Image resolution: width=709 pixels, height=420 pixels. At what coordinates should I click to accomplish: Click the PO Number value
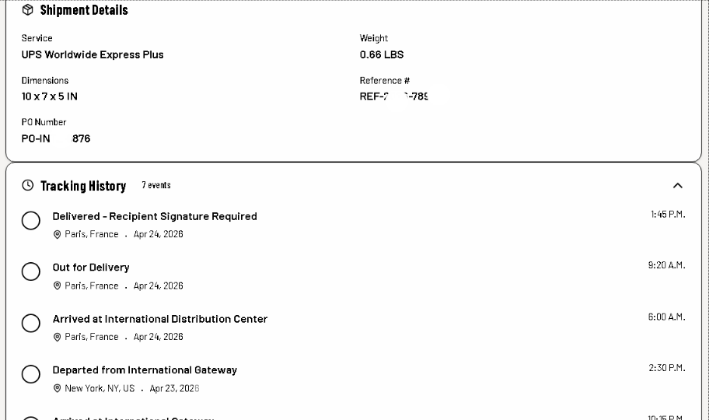click(x=55, y=139)
